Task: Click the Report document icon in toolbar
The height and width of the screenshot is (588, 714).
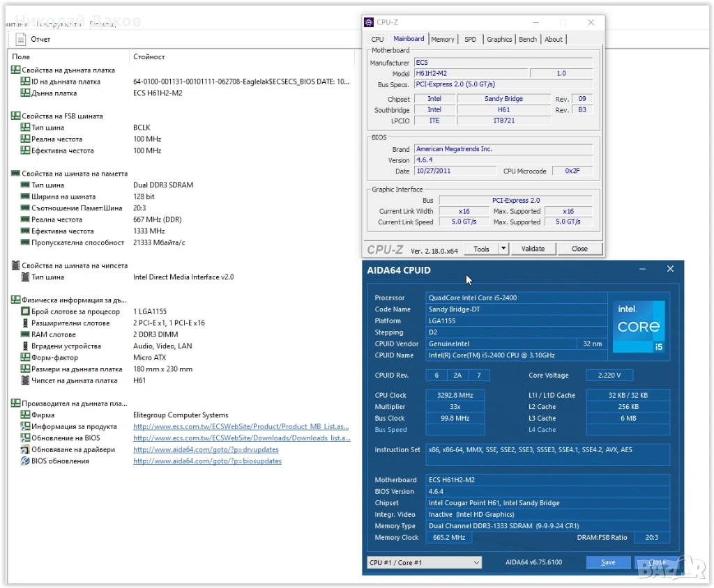Action: tap(21, 40)
